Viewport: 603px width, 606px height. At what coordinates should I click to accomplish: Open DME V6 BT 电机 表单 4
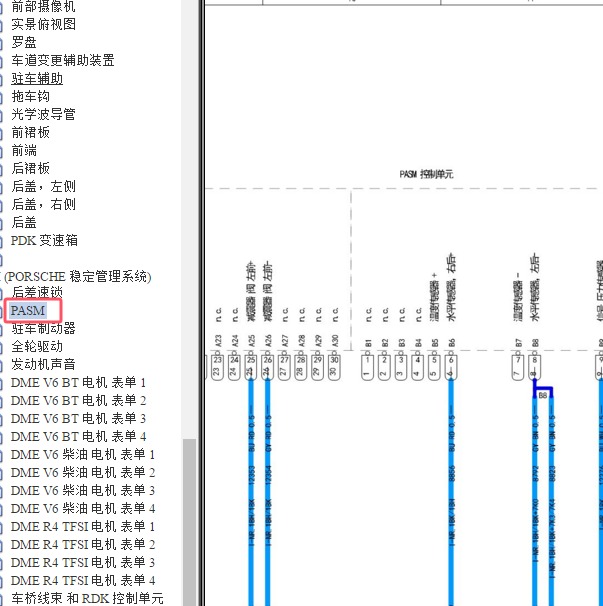point(78,437)
